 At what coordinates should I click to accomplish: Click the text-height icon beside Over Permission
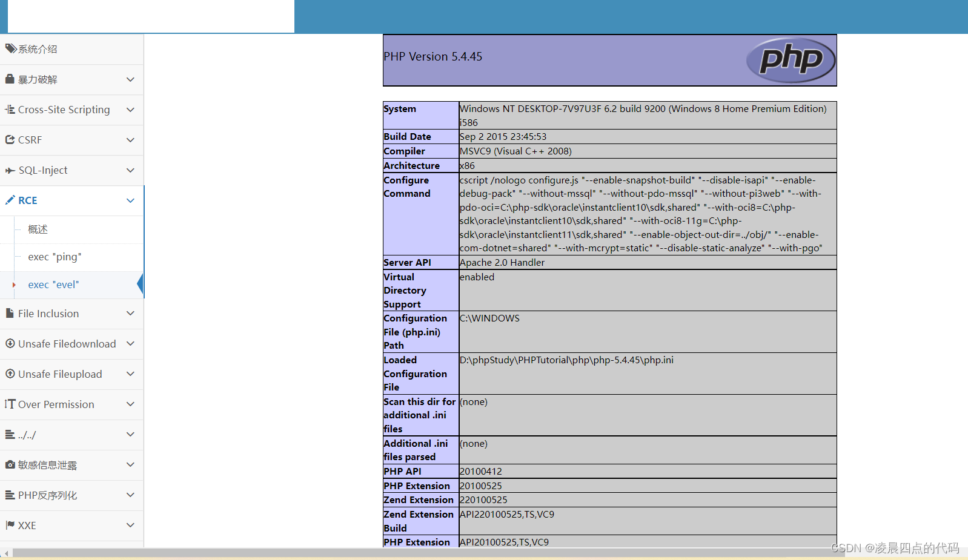pyautogui.click(x=10, y=404)
